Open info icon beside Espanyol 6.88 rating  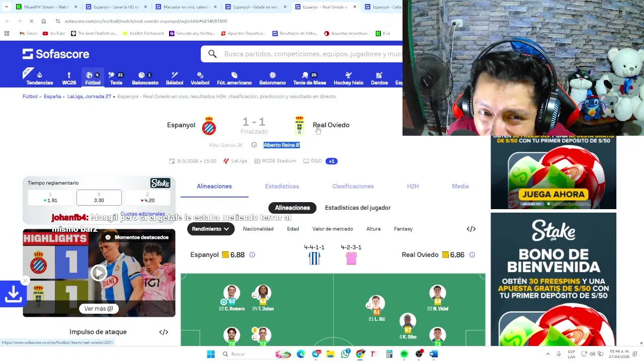click(252, 255)
